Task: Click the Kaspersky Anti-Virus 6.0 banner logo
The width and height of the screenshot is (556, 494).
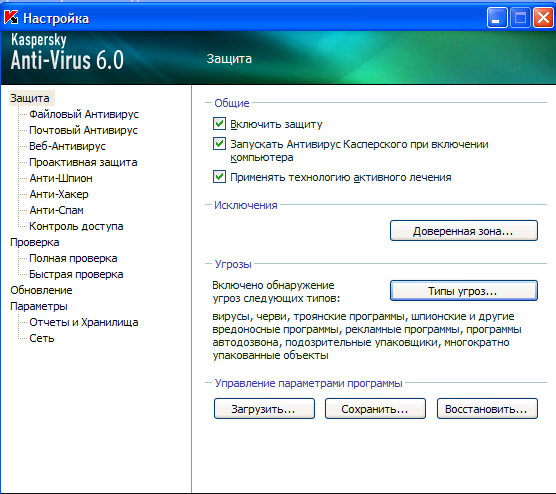Action: pos(67,52)
